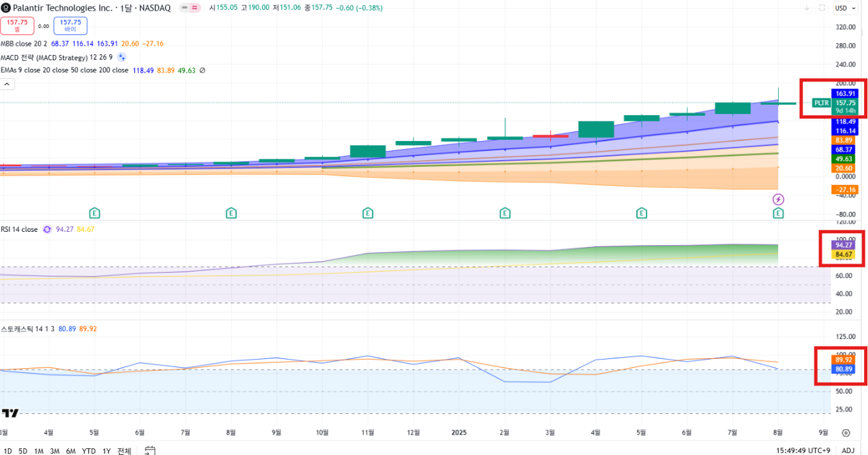The width and height of the screenshot is (868, 455).
Task: Switch to the 6M time range
Action: tap(71, 451)
